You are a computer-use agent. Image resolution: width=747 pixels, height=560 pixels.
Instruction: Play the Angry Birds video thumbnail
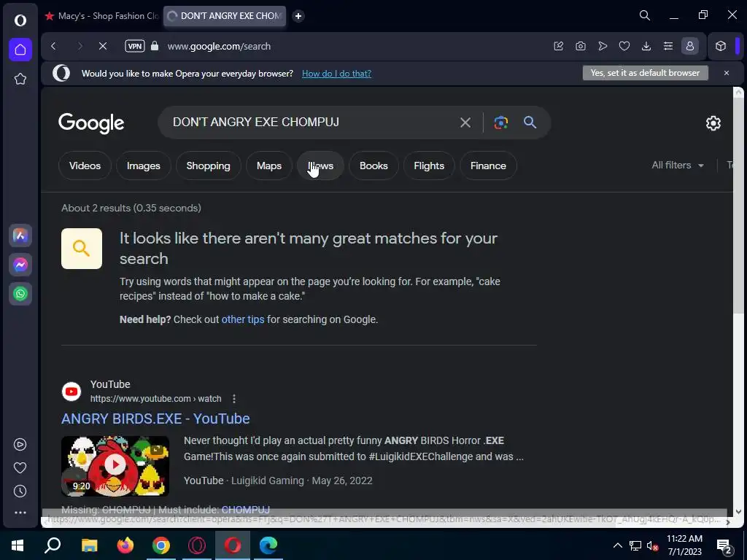(115, 466)
